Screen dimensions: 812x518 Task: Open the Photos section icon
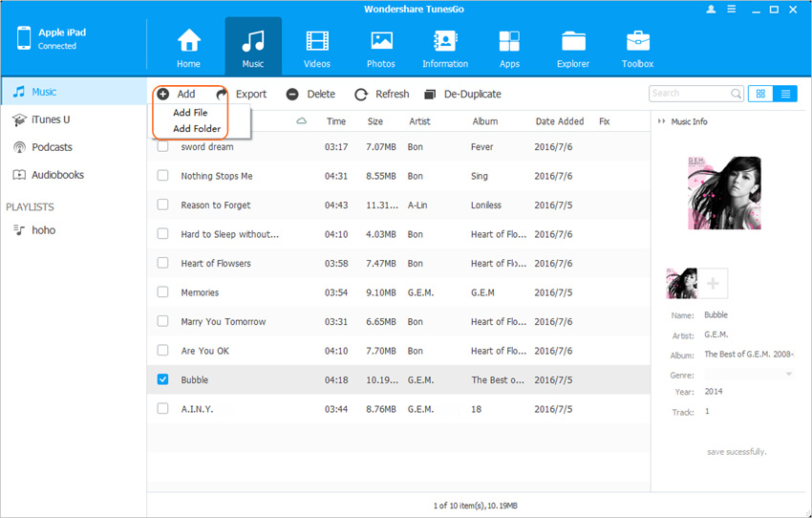381,42
